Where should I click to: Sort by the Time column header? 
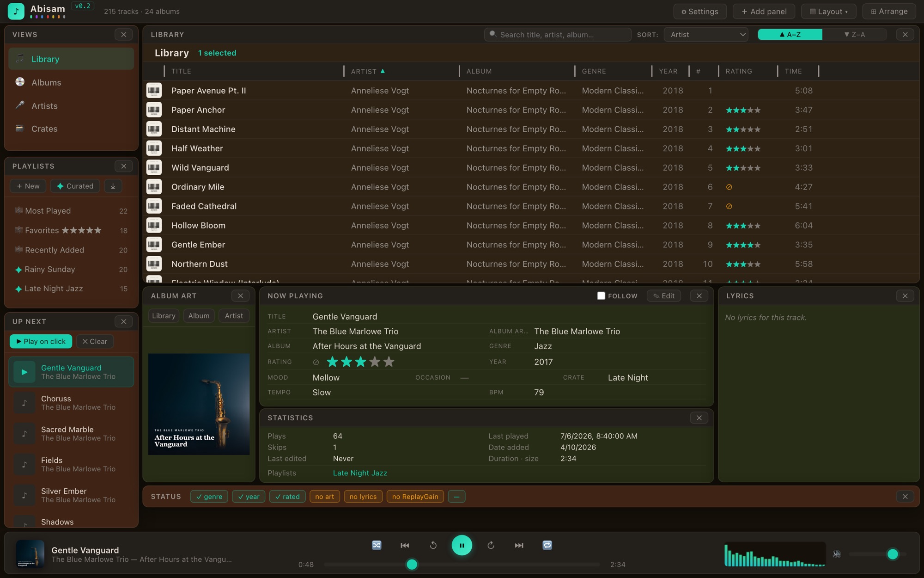pos(793,71)
